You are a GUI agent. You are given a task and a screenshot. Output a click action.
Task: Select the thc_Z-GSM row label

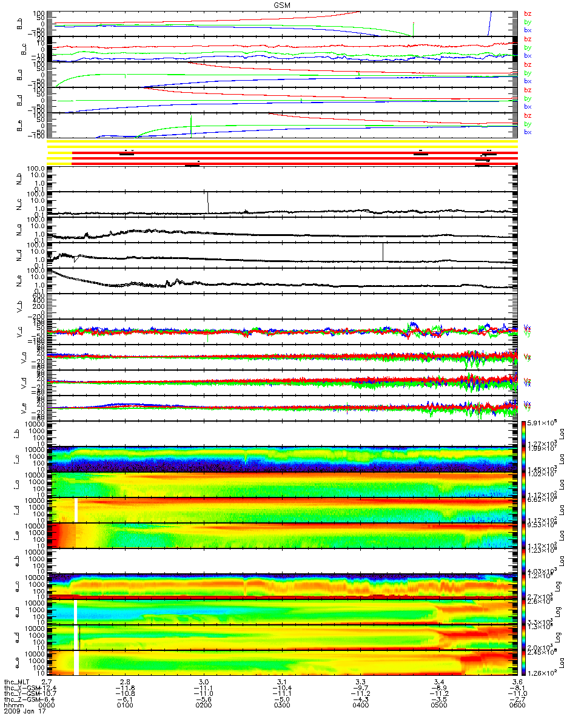[x=21, y=699]
